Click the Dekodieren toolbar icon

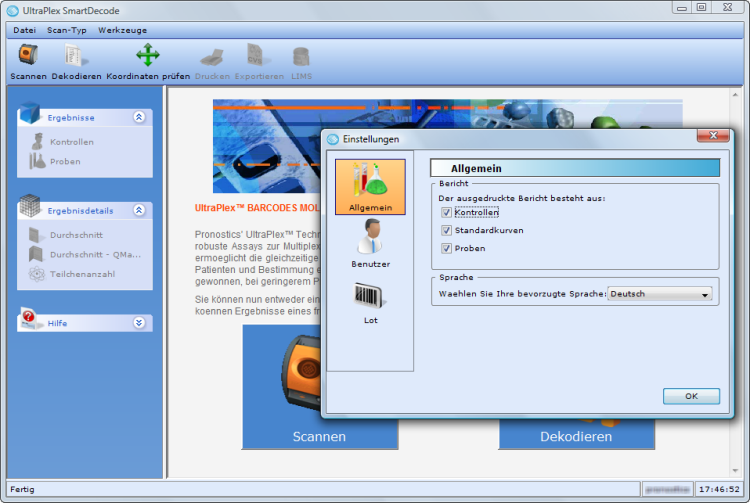[76, 55]
